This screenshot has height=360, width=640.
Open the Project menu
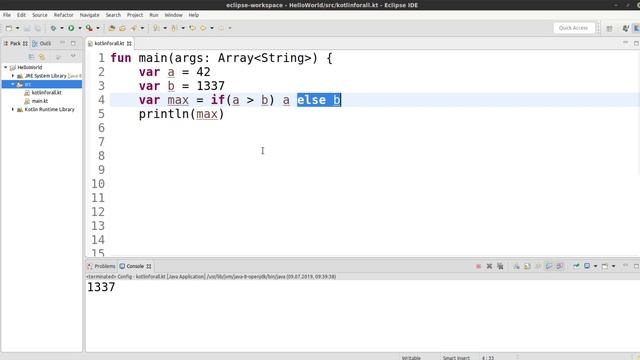(x=135, y=15)
